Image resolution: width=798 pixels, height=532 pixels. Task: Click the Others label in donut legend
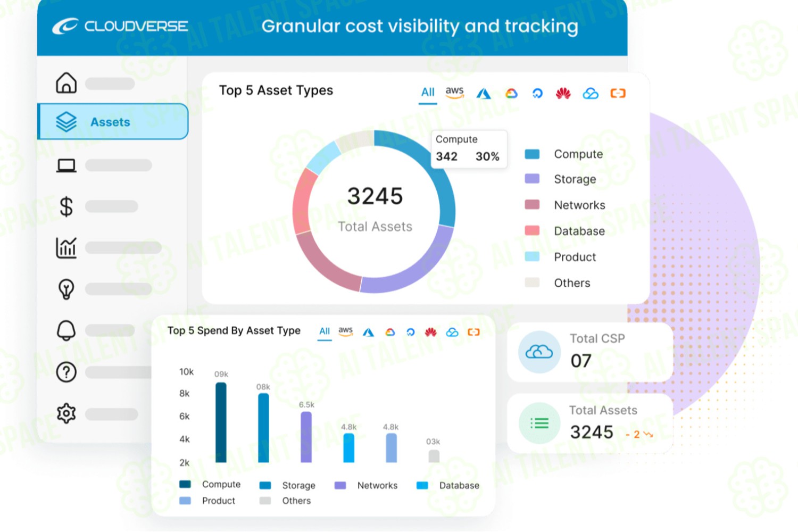coord(572,283)
